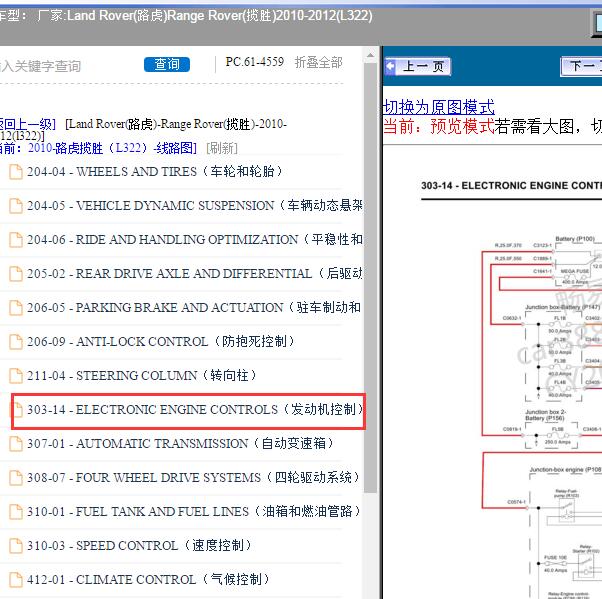This screenshot has width=602, height=599.
Task: Select 211-04 - STEERING COLUMN entry
Action: (x=142, y=375)
